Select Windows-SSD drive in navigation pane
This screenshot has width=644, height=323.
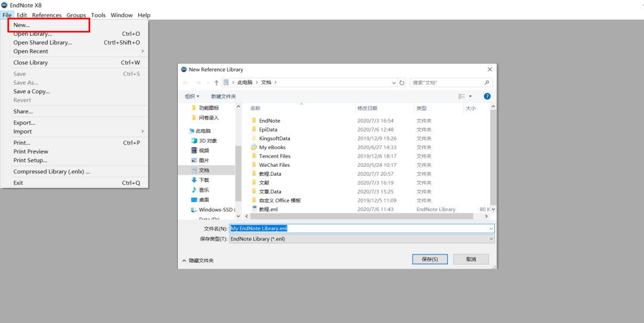[x=213, y=210]
